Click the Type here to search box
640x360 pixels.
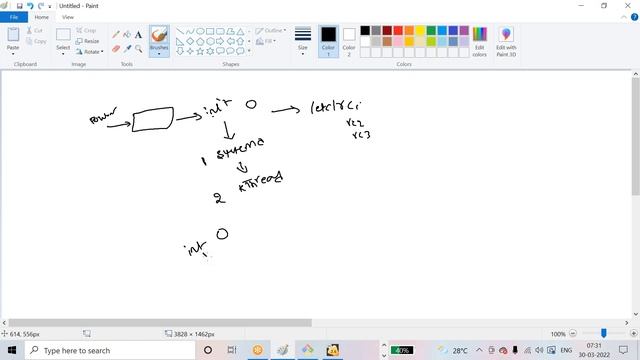(x=110, y=350)
